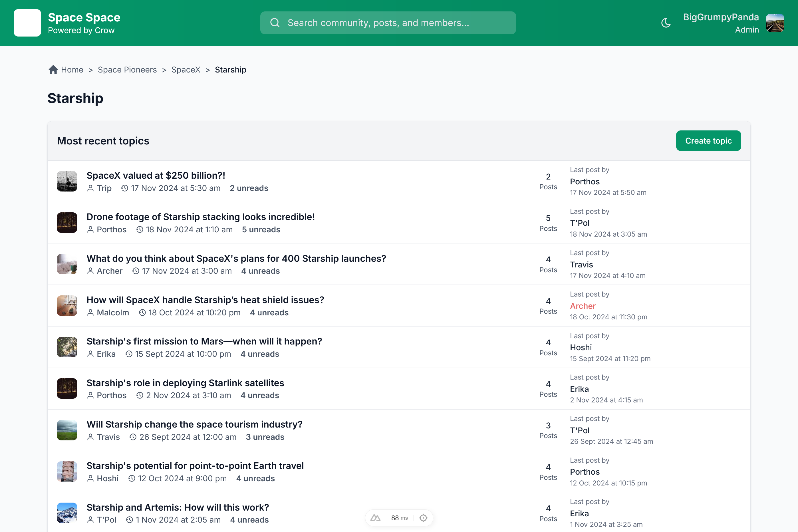Click the Nuxt devtools logo icon
Screen dimensions: 798x532
[x=375, y=518]
